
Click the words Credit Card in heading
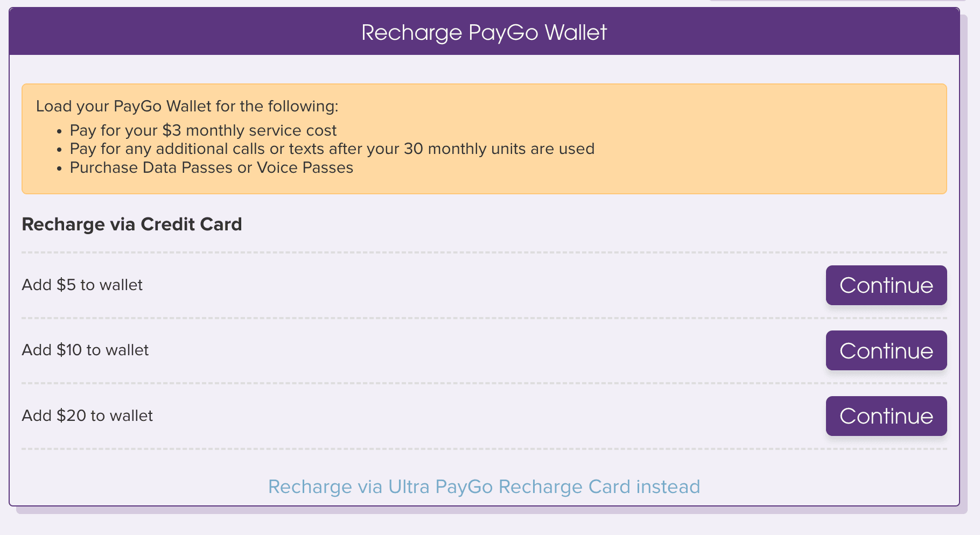(x=192, y=224)
